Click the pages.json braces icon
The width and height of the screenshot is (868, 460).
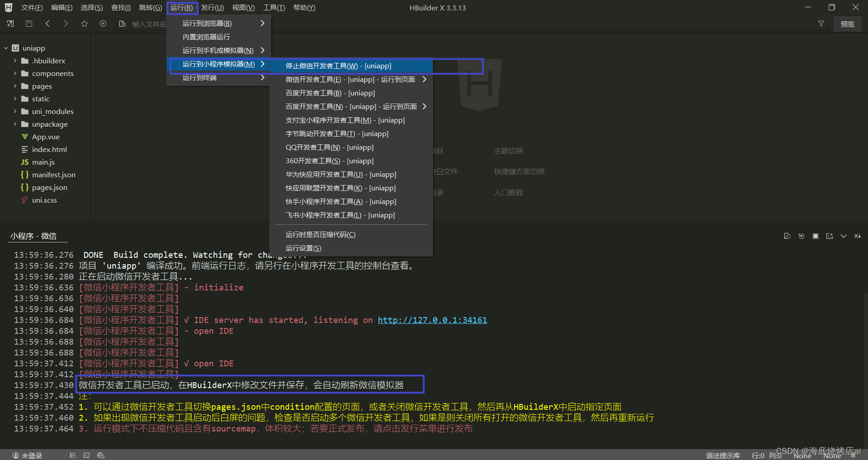[x=25, y=187]
